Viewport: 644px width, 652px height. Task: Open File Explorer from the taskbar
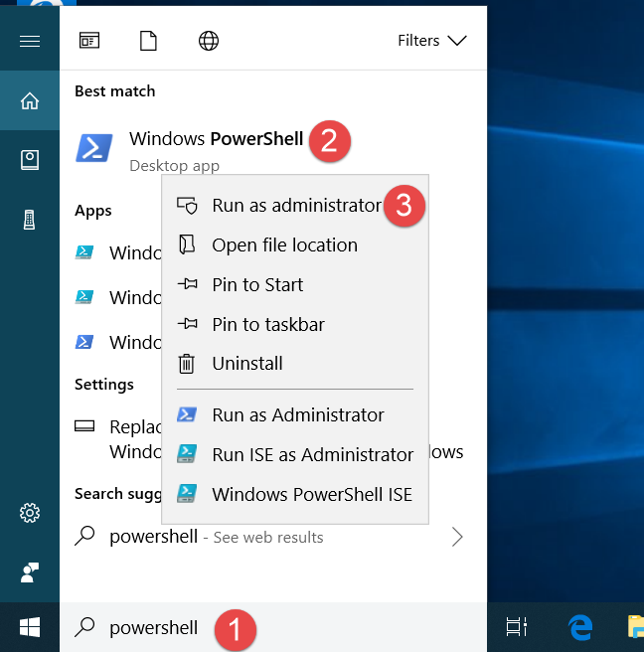tap(636, 627)
